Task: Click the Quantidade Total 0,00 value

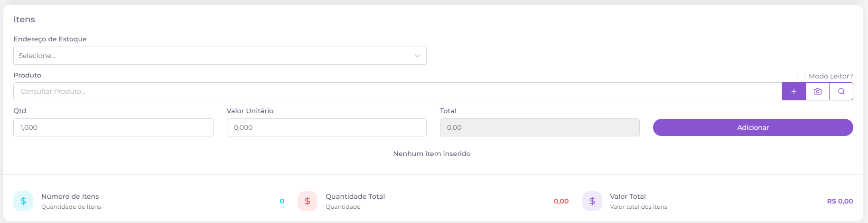Action: (561, 201)
